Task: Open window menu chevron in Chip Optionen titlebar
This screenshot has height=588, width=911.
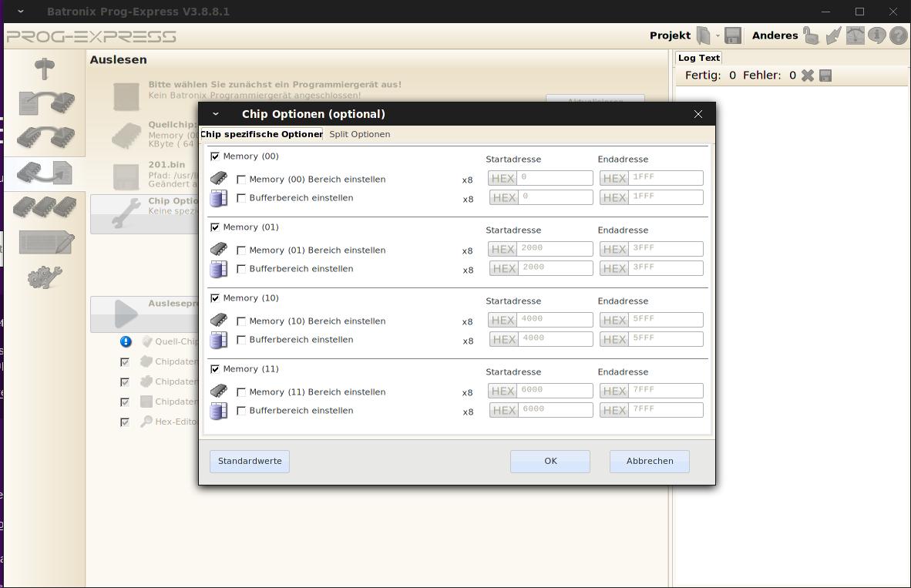Action: (216, 115)
